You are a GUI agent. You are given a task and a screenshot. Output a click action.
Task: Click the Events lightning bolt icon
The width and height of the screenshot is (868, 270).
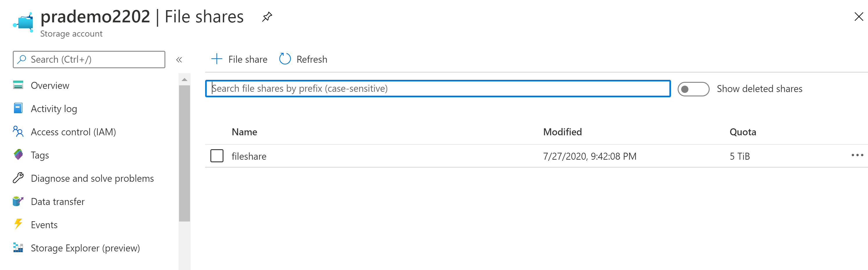pyautogui.click(x=18, y=224)
